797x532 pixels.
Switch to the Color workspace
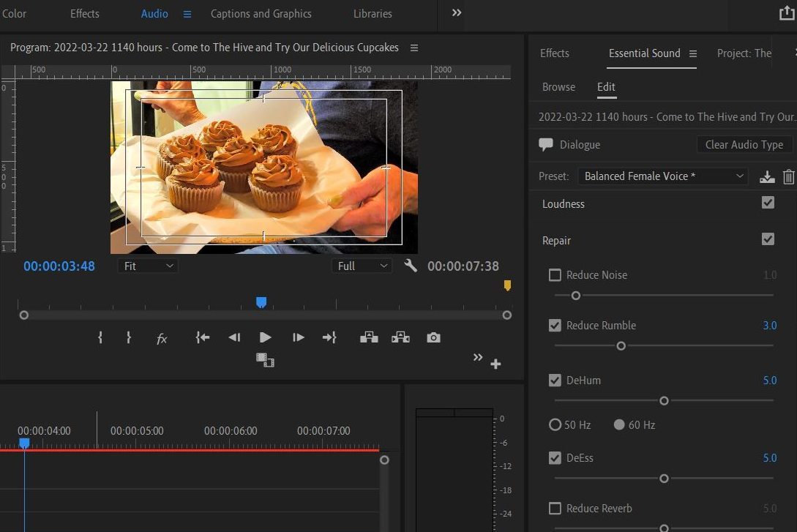tap(14, 14)
